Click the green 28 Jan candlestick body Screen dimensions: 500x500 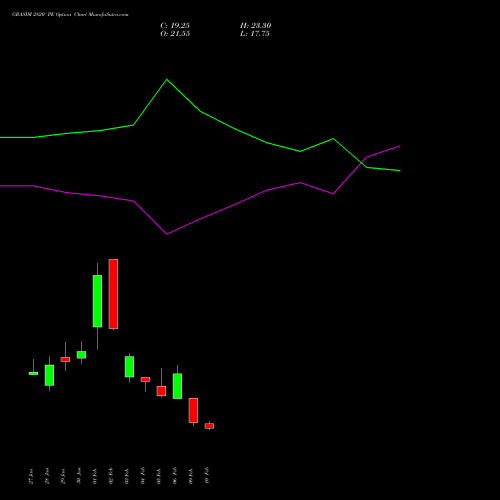(49, 375)
